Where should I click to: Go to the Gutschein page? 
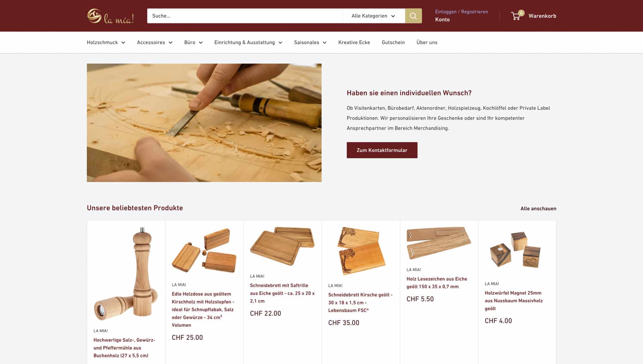[x=393, y=42]
